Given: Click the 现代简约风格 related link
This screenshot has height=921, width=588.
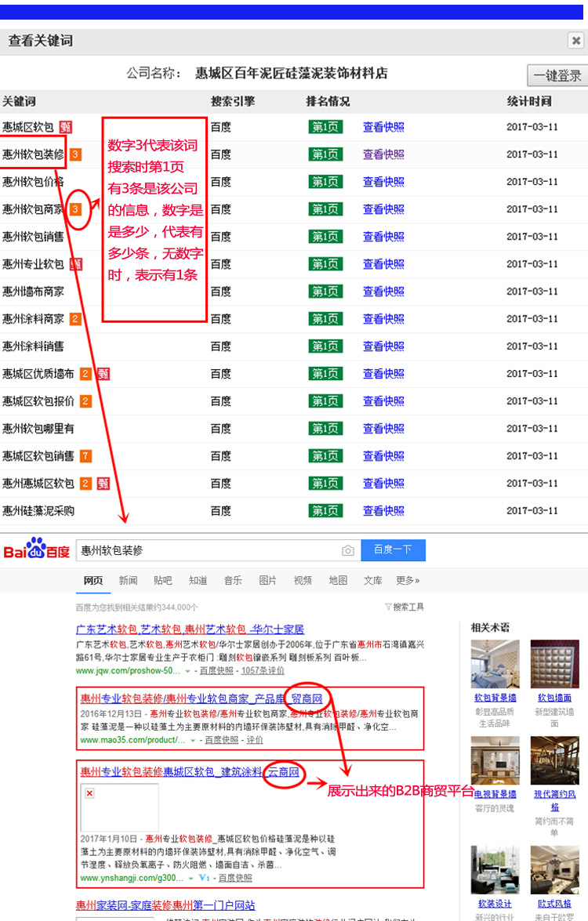Looking at the screenshot, I should click(554, 800).
